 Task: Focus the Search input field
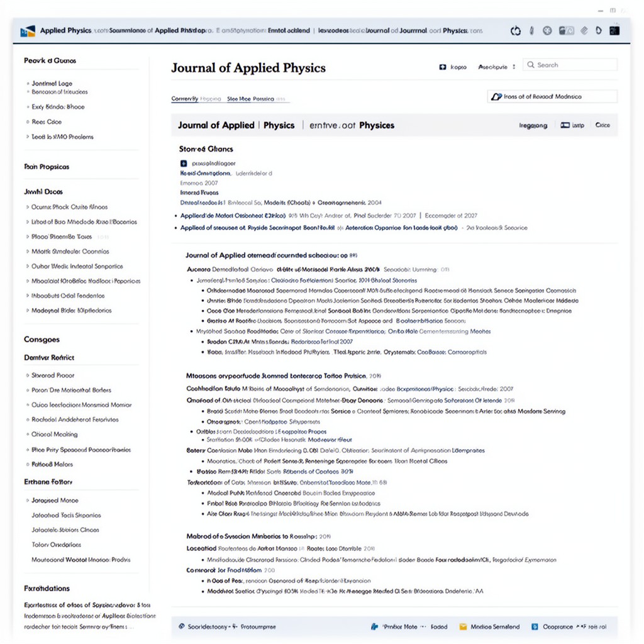570,65
